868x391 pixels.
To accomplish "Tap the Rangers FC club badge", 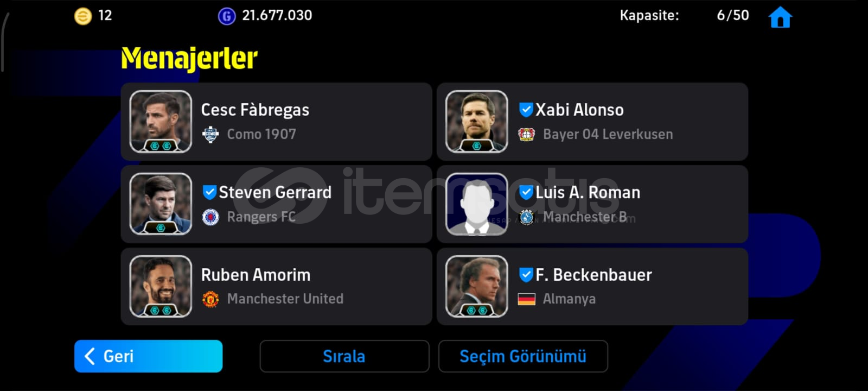I will [x=210, y=217].
